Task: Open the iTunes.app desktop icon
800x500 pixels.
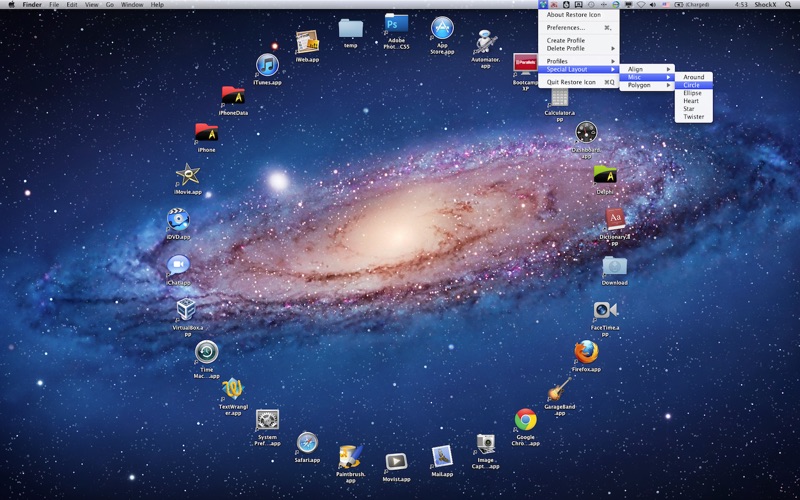Action: click(x=267, y=65)
